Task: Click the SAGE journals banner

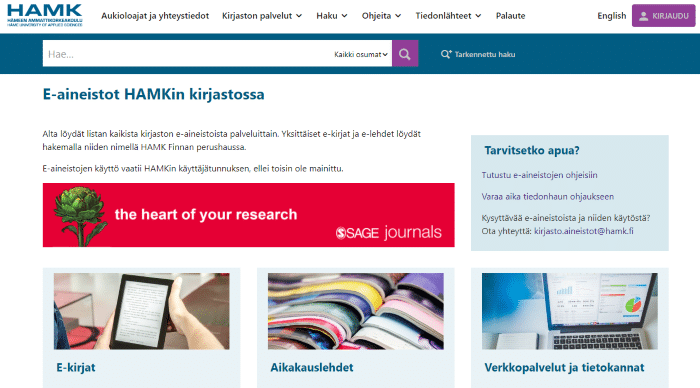Action: pyautogui.click(x=249, y=215)
